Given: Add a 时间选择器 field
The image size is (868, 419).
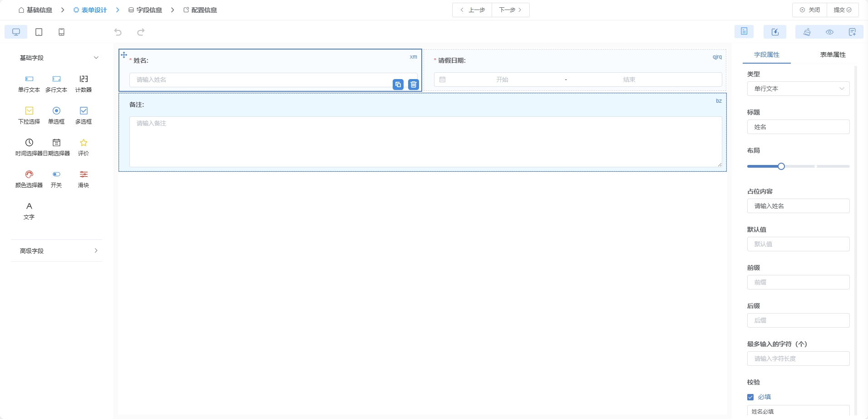Looking at the screenshot, I should 29,148.
